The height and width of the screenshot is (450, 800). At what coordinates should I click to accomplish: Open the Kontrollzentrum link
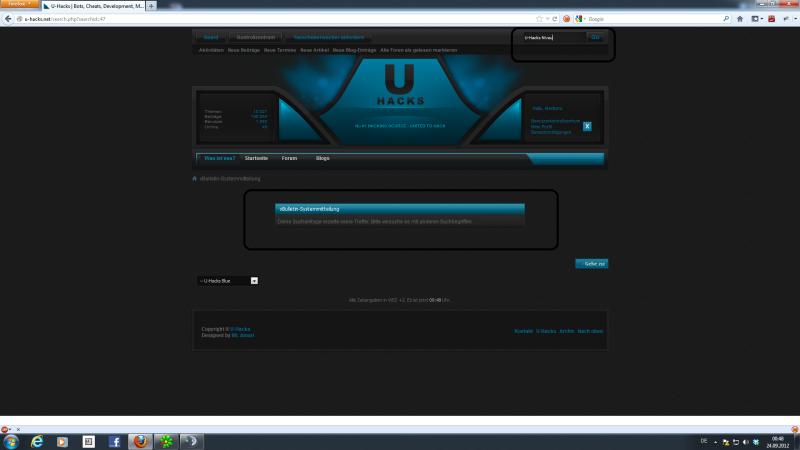pos(256,37)
